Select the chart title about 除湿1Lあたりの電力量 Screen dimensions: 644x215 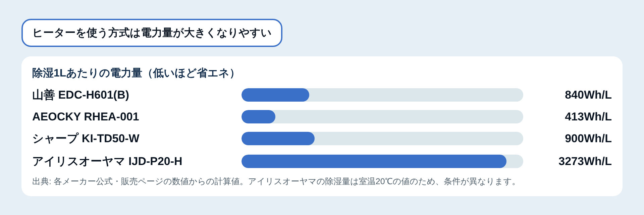(x=135, y=73)
